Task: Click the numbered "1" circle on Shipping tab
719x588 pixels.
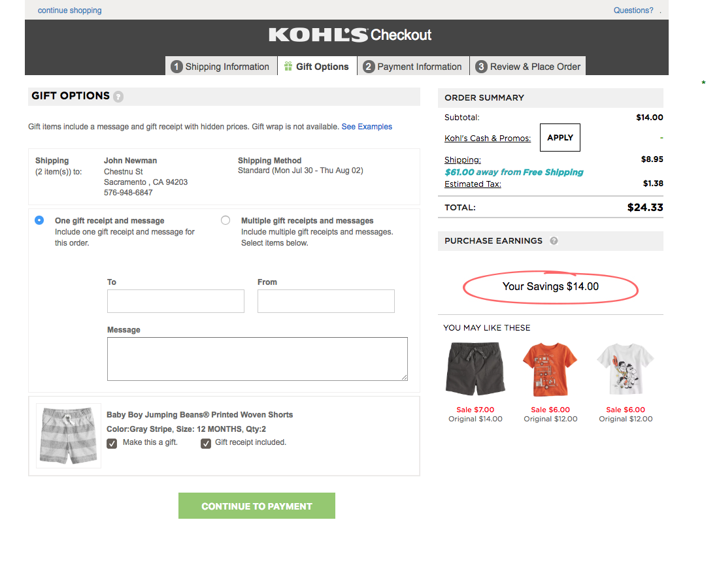Action: click(x=177, y=65)
